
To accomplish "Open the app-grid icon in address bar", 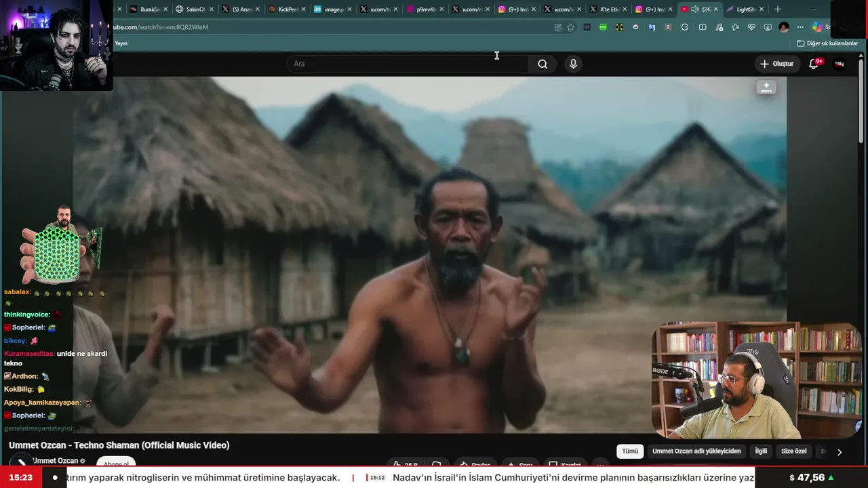I will click(x=557, y=27).
